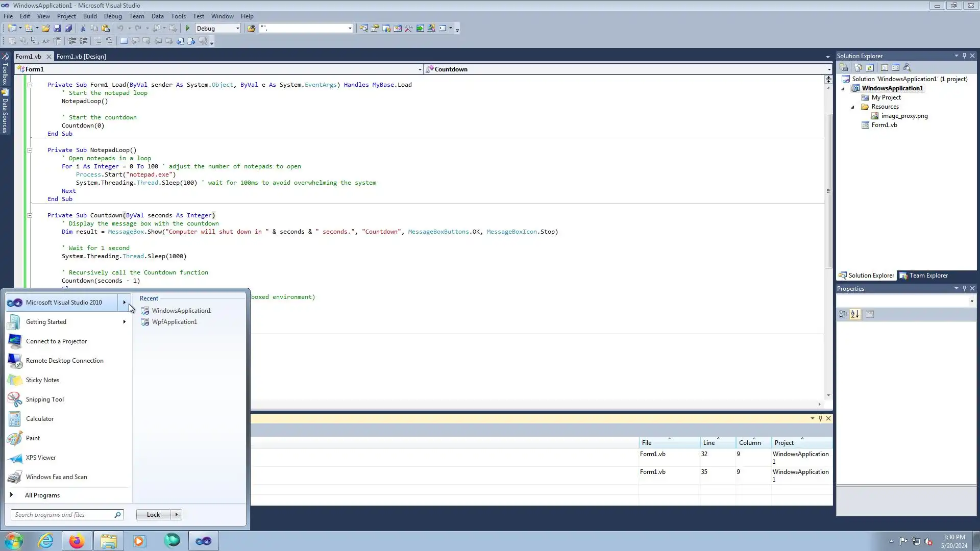Click the Cut scissors icon
This screenshot has height=551, width=980.
(83, 29)
